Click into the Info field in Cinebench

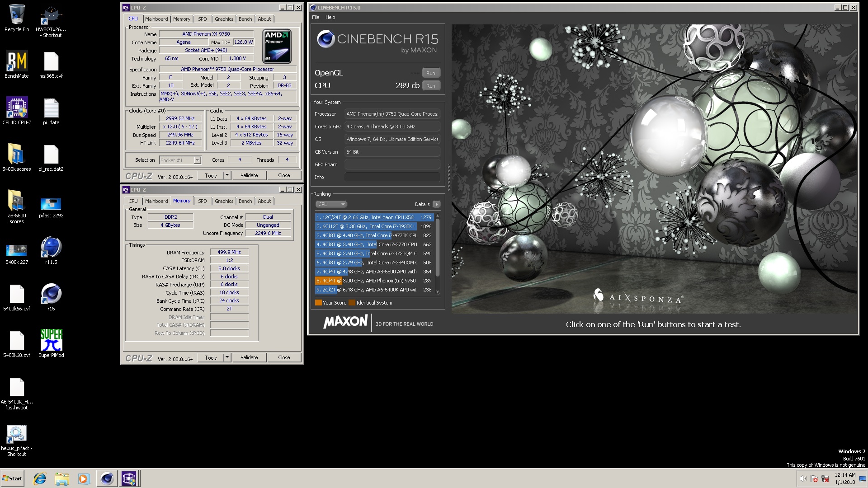coord(392,177)
